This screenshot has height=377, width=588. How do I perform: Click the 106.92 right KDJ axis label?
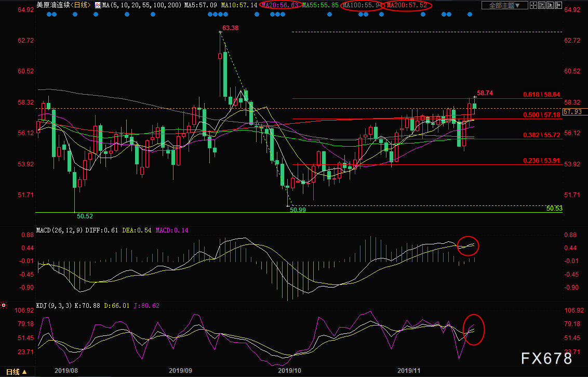574,310
